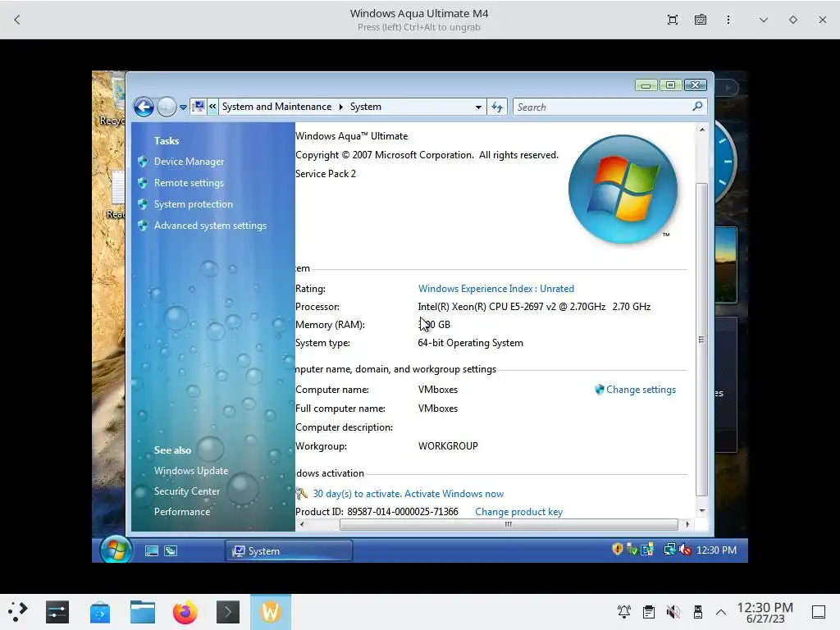Click host Show Desktop square icon
840x630 pixels.
point(819,612)
